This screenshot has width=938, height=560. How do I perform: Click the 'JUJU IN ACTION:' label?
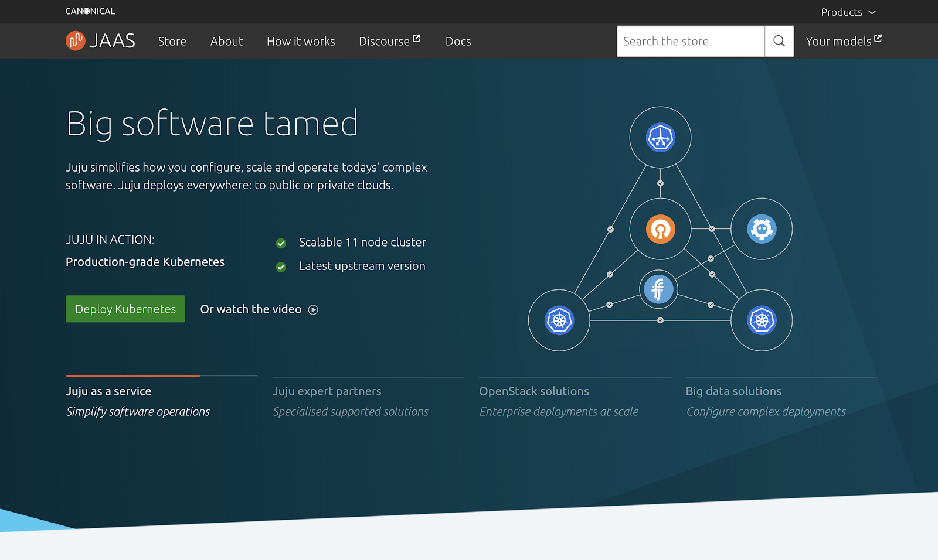(110, 240)
